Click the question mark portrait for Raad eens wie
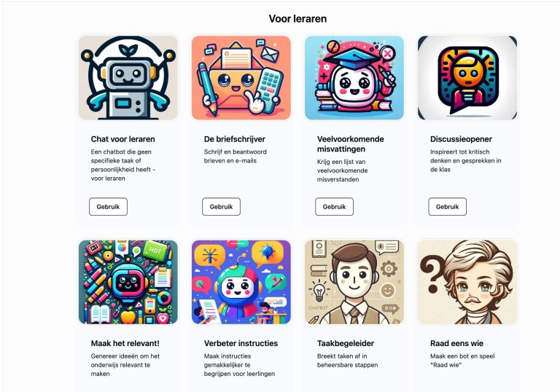 467,282
